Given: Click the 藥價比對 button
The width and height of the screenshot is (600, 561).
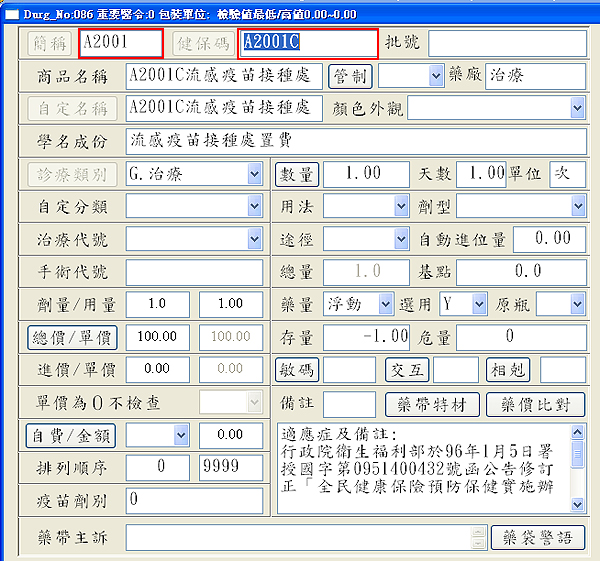Looking at the screenshot, I should click(535, 404).
